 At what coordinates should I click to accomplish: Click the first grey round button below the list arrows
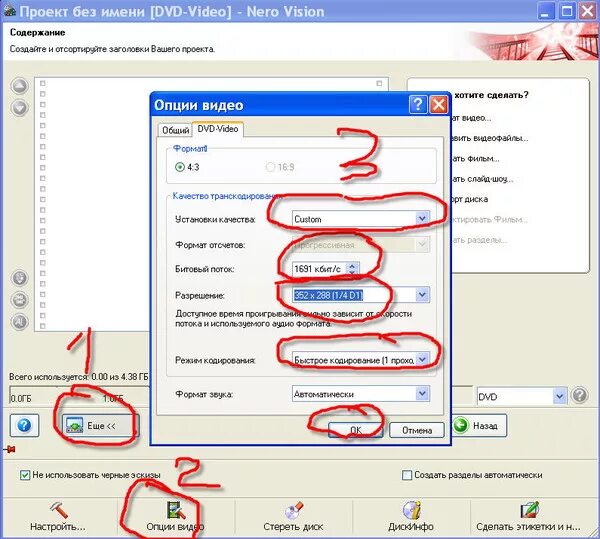pyautogui.click(x=20, y=278)
